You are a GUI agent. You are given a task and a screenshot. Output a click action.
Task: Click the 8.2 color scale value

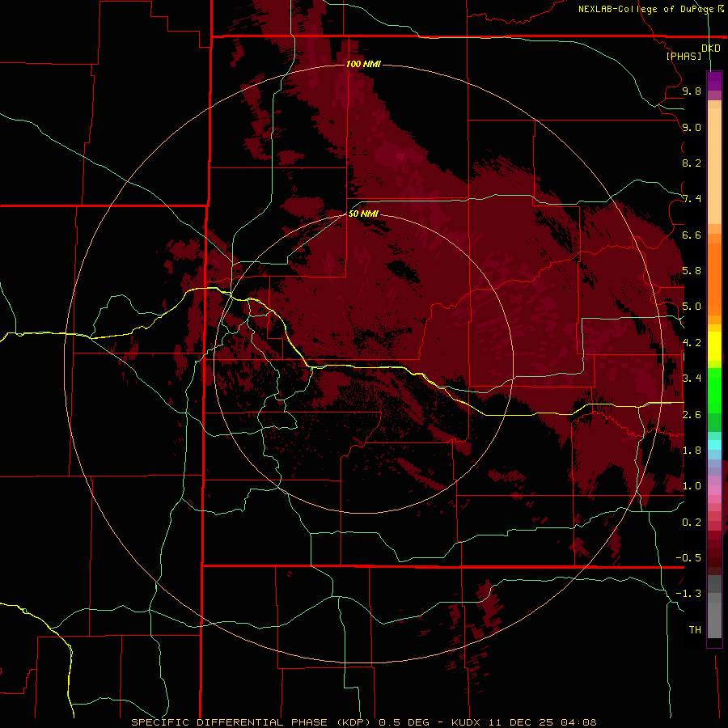(692, 163)
